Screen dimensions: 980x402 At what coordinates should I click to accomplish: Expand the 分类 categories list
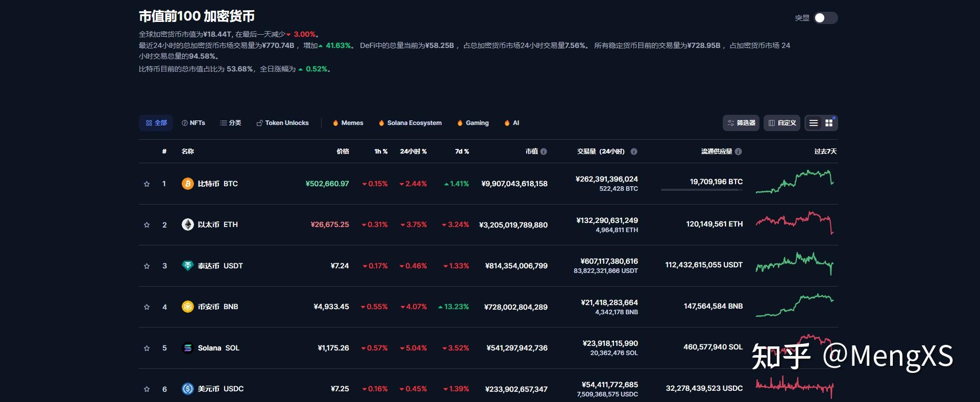[231, 123]
